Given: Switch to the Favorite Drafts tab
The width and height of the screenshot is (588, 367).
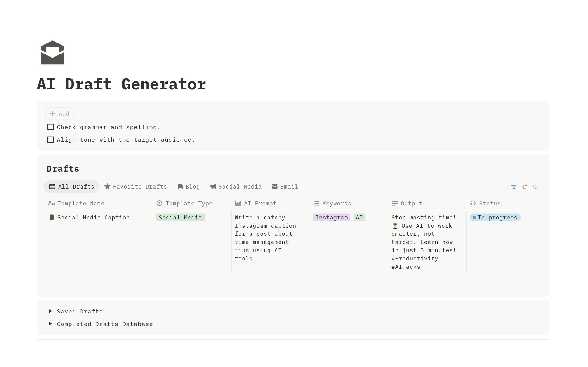Looking at the screenshot, I should pyautogui.click(x=136, y=186).
